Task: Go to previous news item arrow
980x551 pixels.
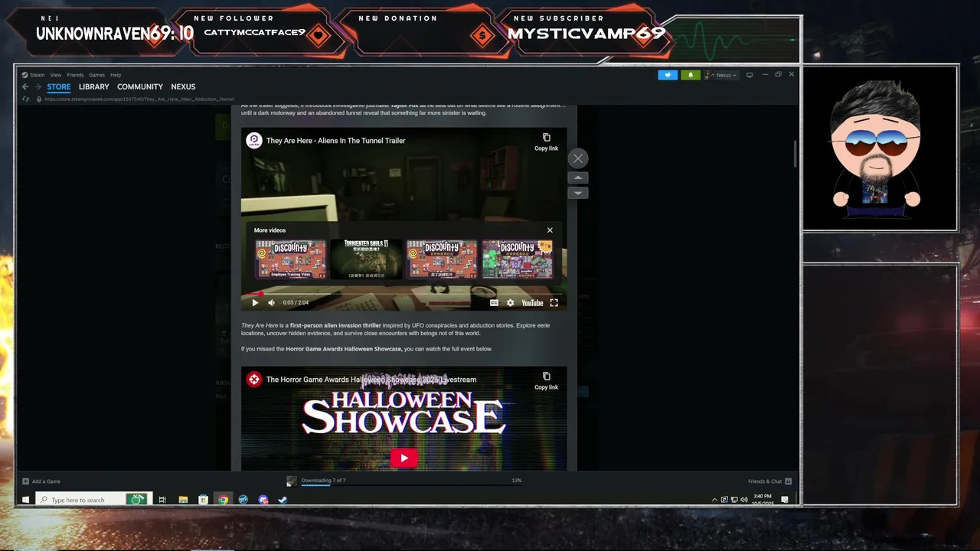Action: (x=578, y=178)
